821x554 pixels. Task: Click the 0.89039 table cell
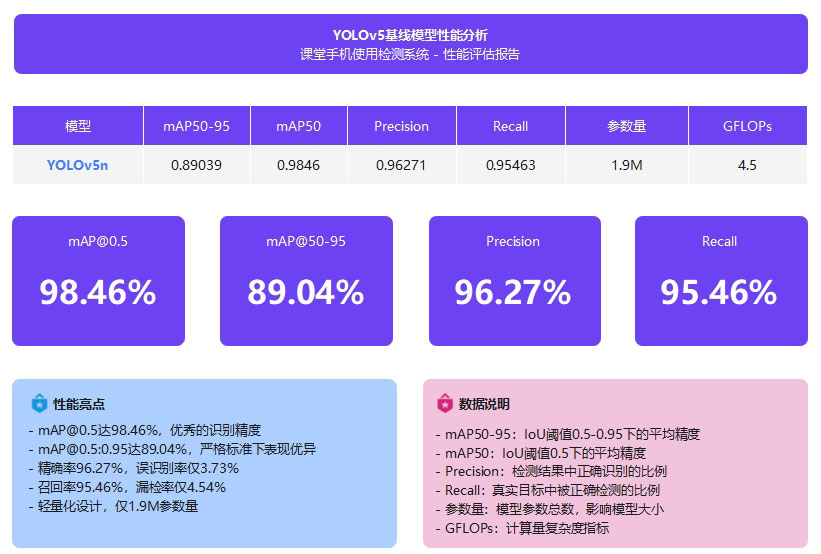pos(196,165)
